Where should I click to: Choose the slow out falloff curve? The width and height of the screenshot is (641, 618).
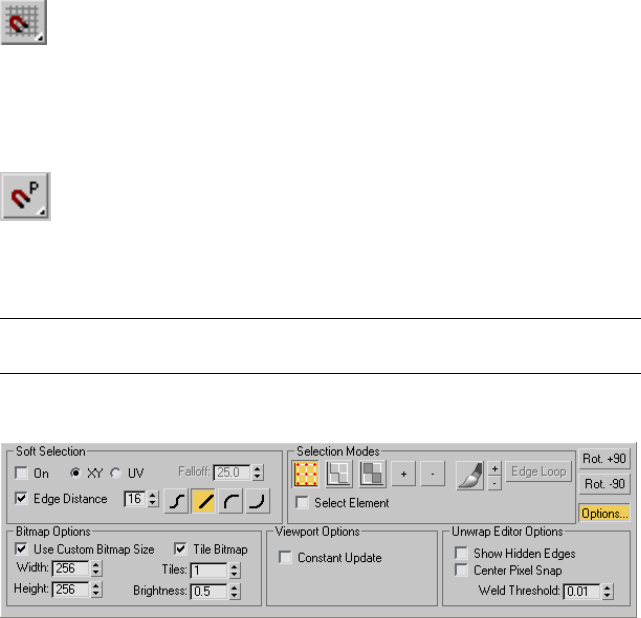point(231,501)
